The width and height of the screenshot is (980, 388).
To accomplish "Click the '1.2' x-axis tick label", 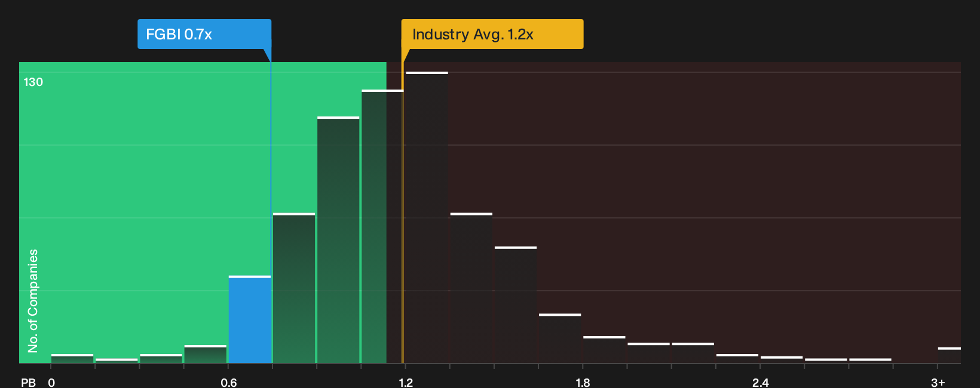I will [406, 382].
